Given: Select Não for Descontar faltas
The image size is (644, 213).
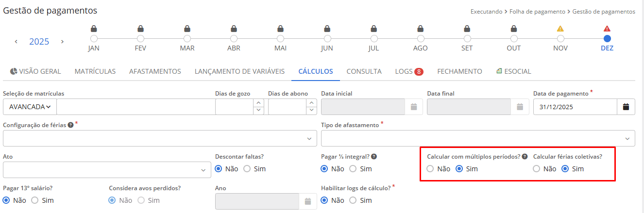Looking at the screenshot, I should [x=219, y=169].
